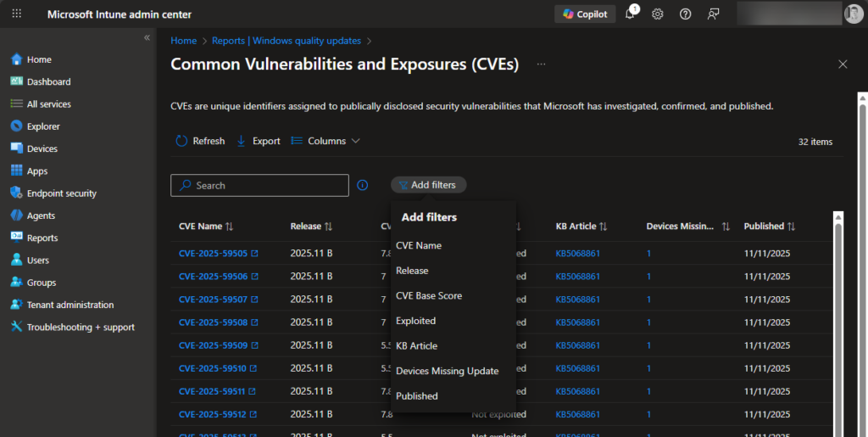Select the Exploited filter option
The height and width of the screenshot is (437, 868).
pos(415,321)
